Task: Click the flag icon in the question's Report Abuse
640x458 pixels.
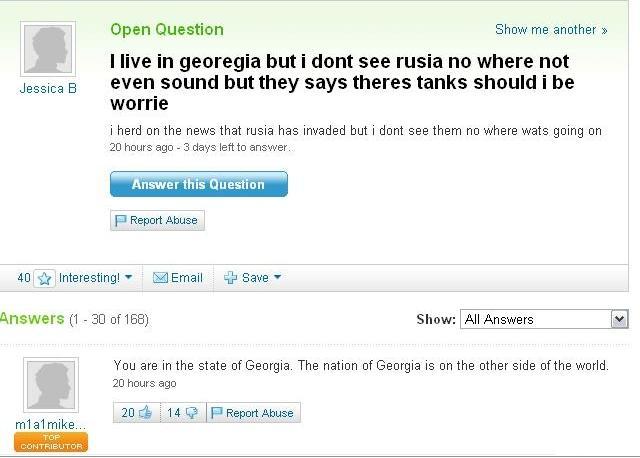Action: [x=120, y=220]
